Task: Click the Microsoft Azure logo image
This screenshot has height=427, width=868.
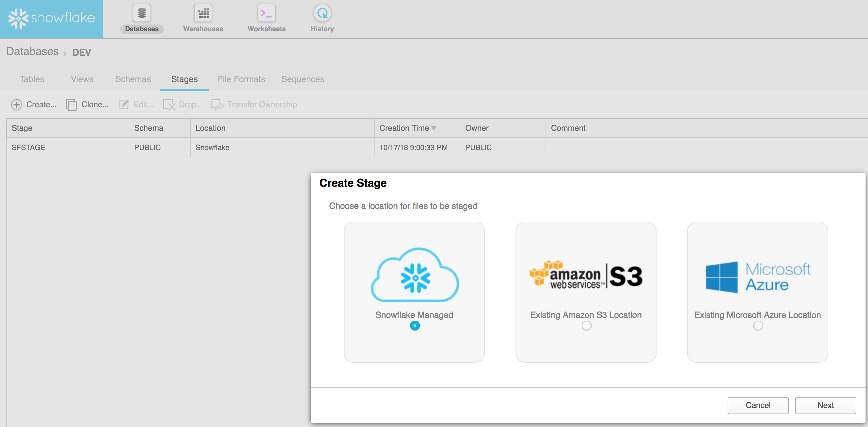Action: click(x=758, y=277)
